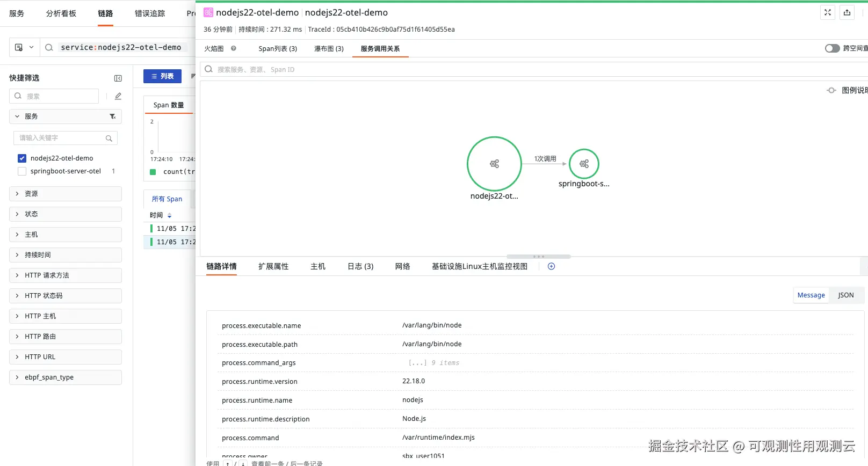Expand the HTTP 主机 filter group
Image resolution: width=868 pixels, height=466 pixels.
(66, 316)
